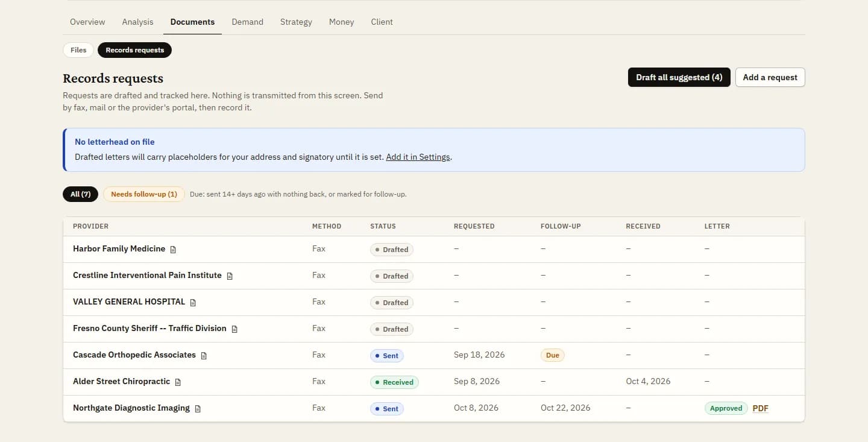This screenshot has height=442, width=868.
Task: Switch to the Files sub-tab
Action: (78, 50)
